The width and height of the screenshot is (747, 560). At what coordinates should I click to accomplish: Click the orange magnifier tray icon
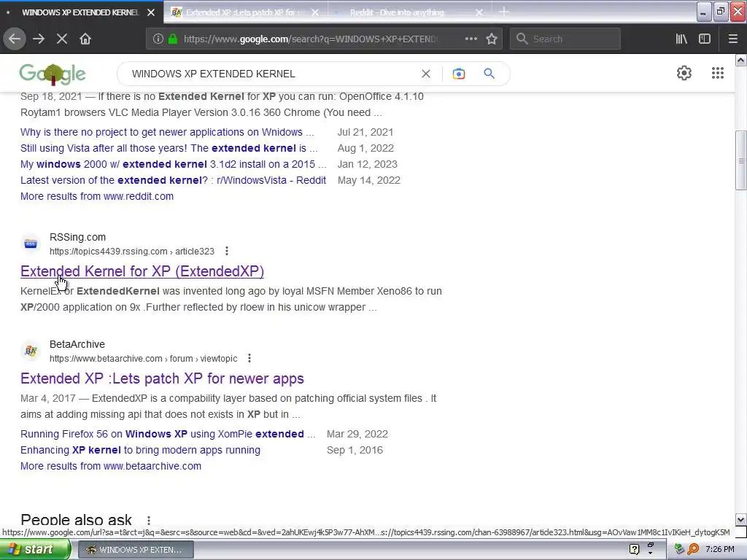693,550
